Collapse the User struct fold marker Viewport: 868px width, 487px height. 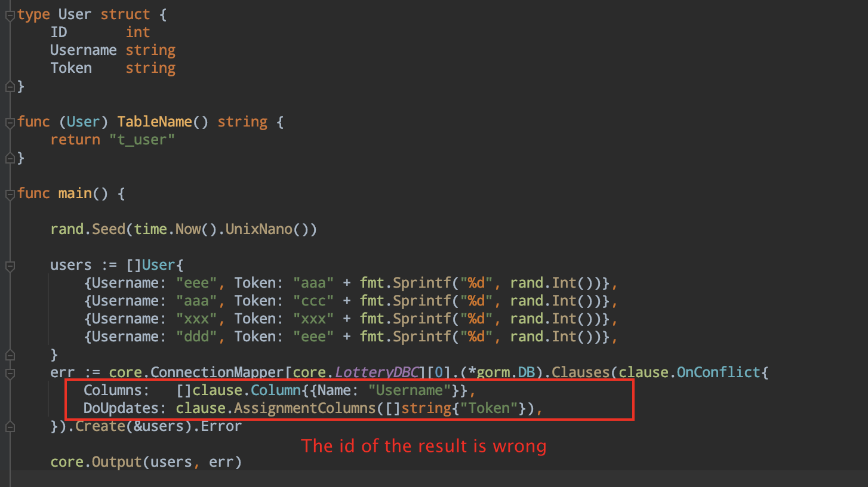point(9,15)
